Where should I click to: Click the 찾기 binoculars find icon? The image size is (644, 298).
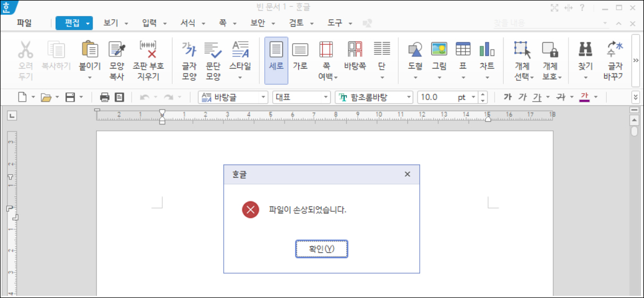point(586,49)
